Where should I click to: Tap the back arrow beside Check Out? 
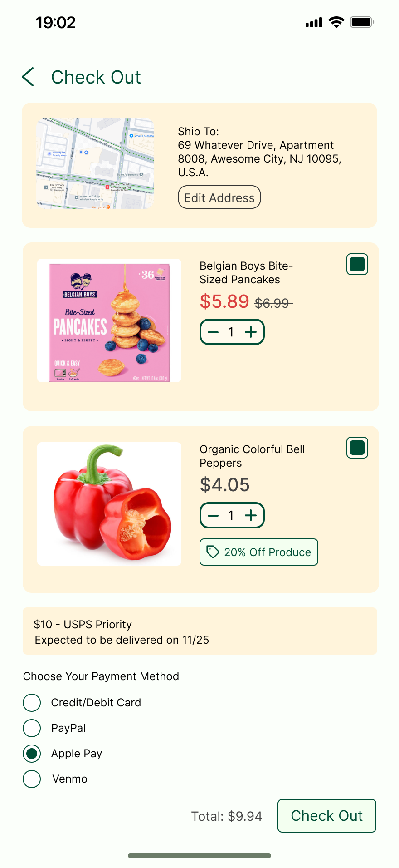click(x=28, y=77)
